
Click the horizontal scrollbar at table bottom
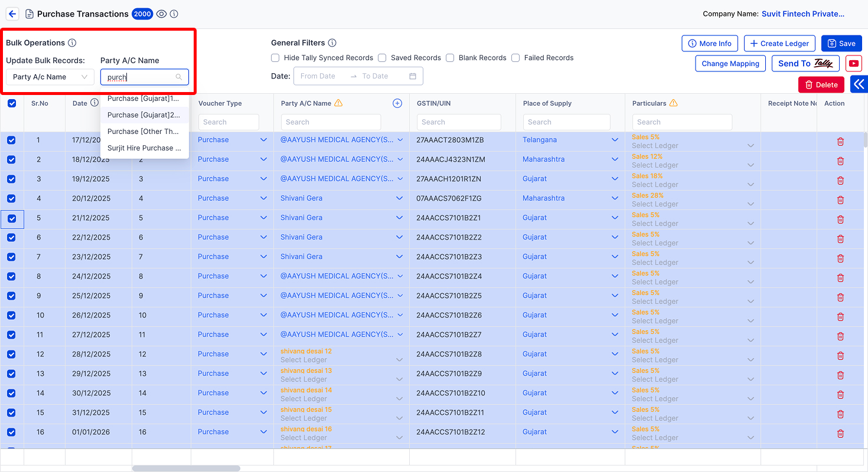[186, 468]
